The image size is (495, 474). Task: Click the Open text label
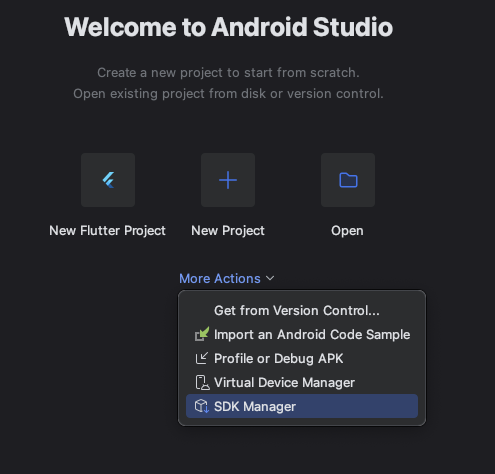(347, 231)
